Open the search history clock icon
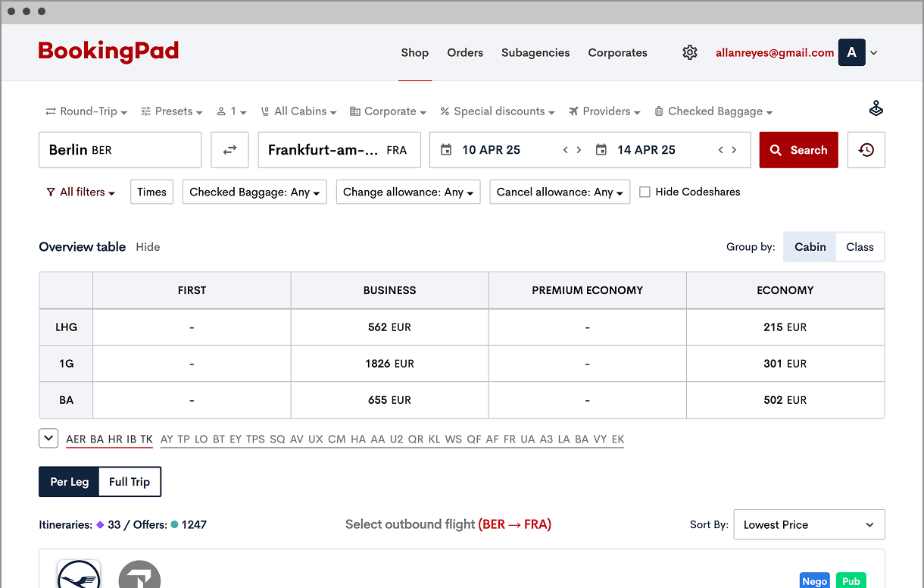The height and width of the screenshot is (588, 924). point(866,150)
